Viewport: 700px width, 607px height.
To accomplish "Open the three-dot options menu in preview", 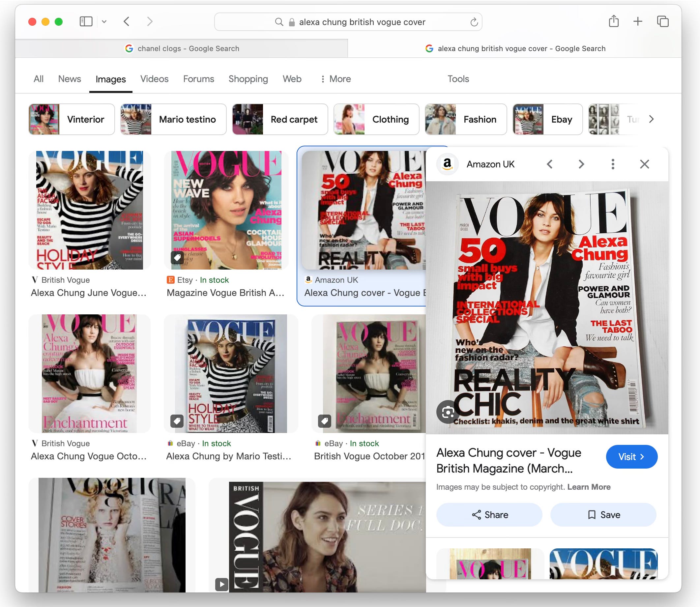I will click(x=613, y=164).
